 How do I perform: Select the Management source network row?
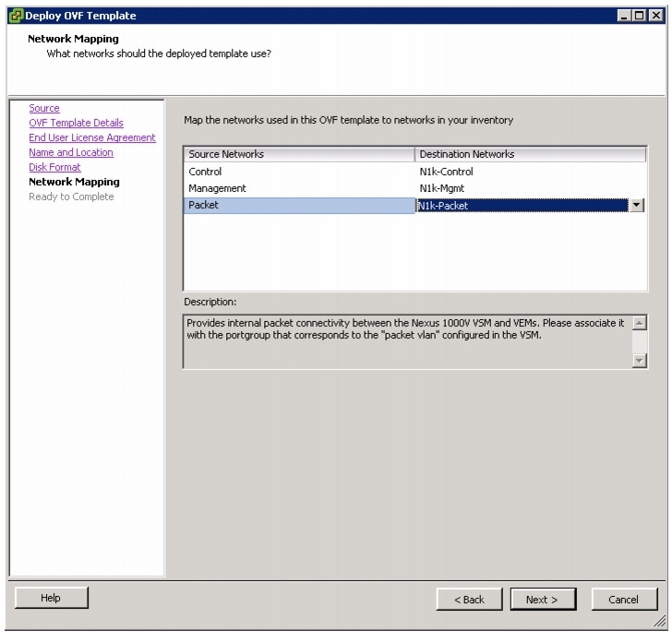click(299, 188)
